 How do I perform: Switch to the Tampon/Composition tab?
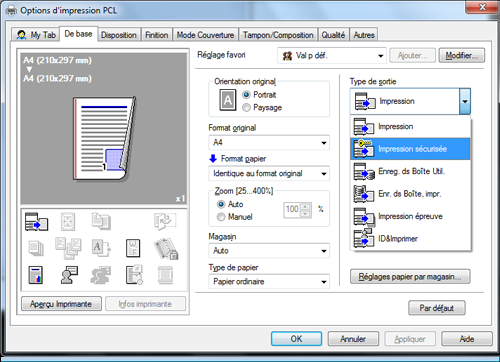278,35
